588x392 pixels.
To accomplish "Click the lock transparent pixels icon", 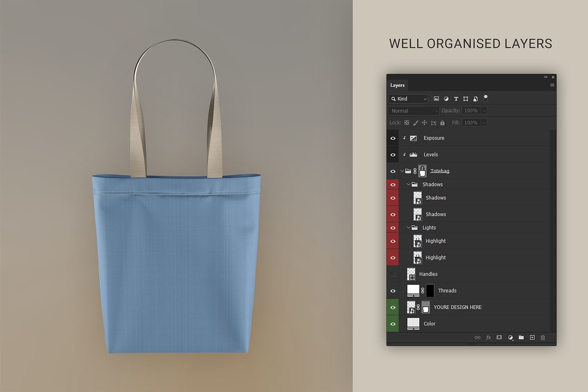I will (406, 122).
